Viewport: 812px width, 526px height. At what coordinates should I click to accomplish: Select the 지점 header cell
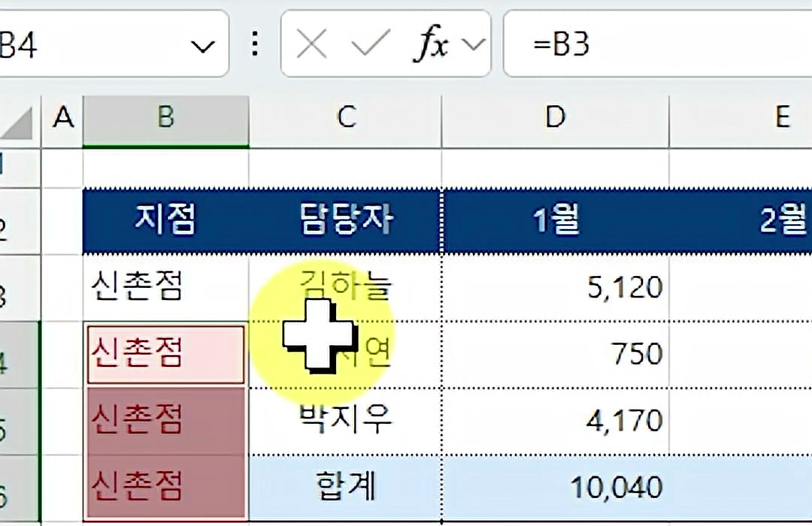(x=165, y=220)
